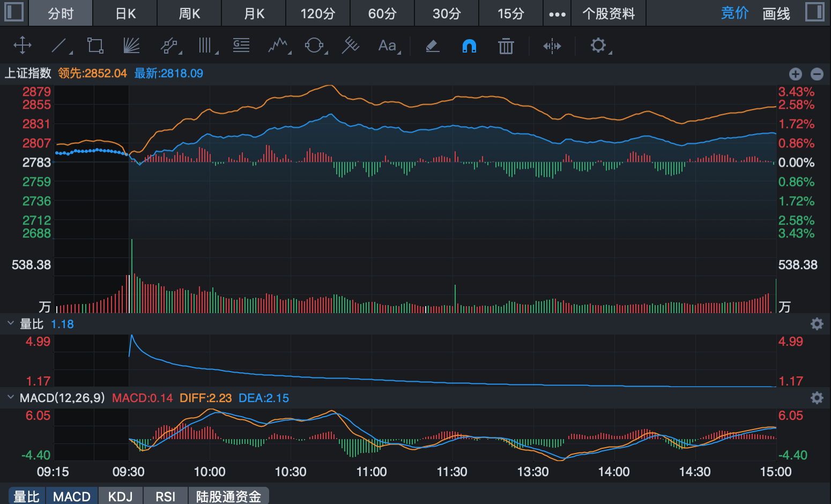
Task: Click the 10:30 time axis label
Action: tap(291, 472)
